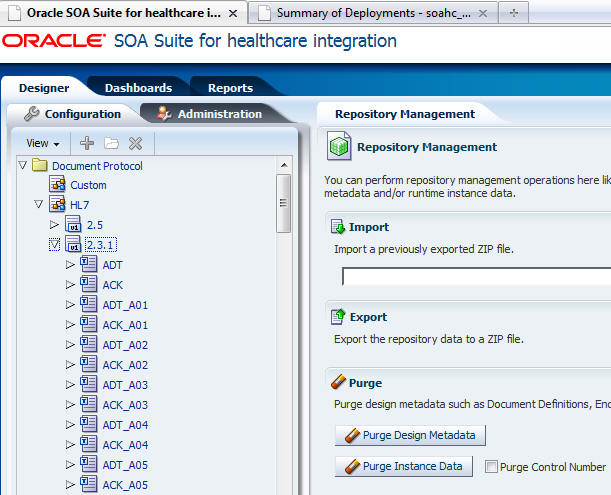Select the ADT_A02 tree item

125,345
